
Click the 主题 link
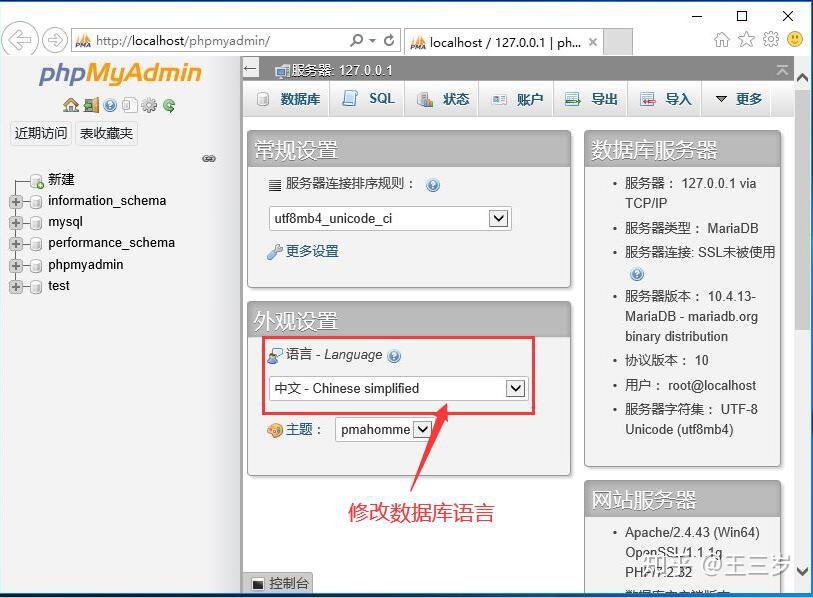pos(299,429)
